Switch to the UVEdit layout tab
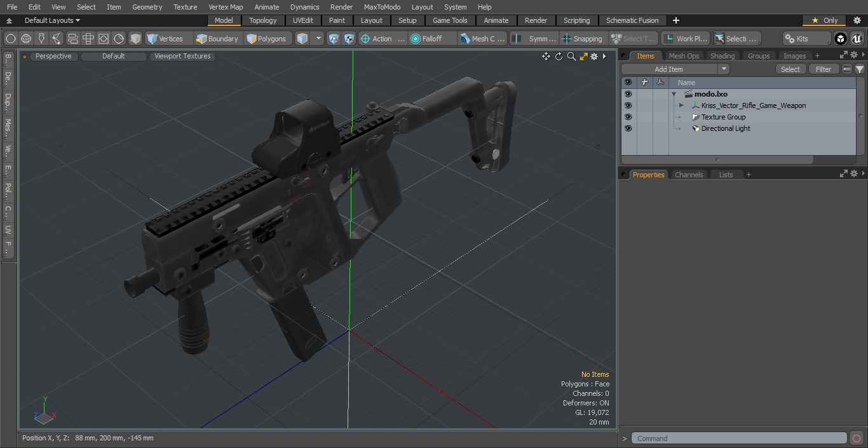868x448 pixels. click(x=302, y=20)
